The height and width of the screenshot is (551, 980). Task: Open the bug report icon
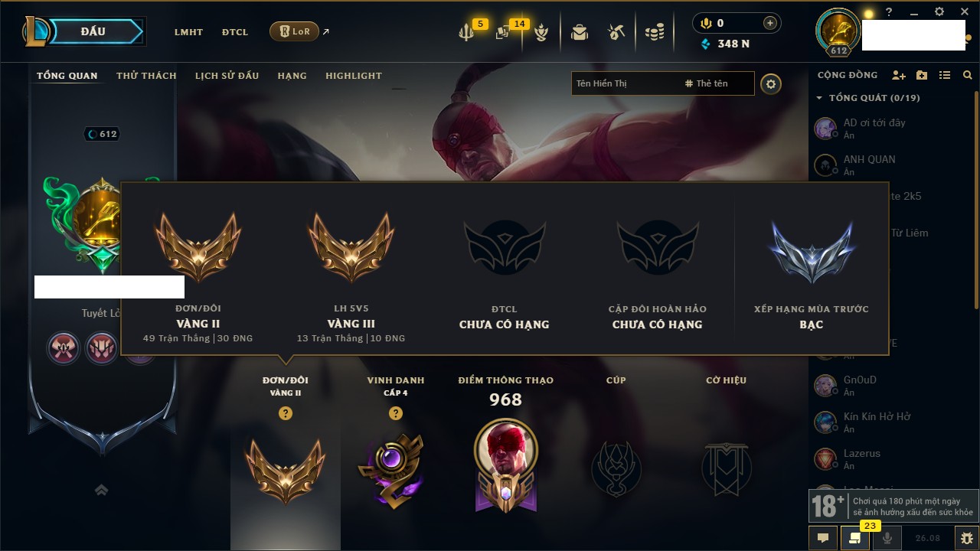tap(967, 537)
